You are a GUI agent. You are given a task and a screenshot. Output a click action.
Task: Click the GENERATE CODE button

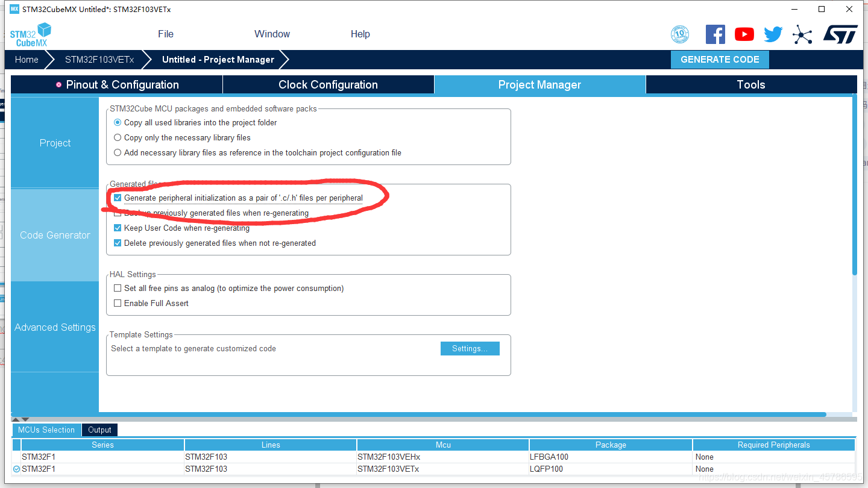point(720,60)
